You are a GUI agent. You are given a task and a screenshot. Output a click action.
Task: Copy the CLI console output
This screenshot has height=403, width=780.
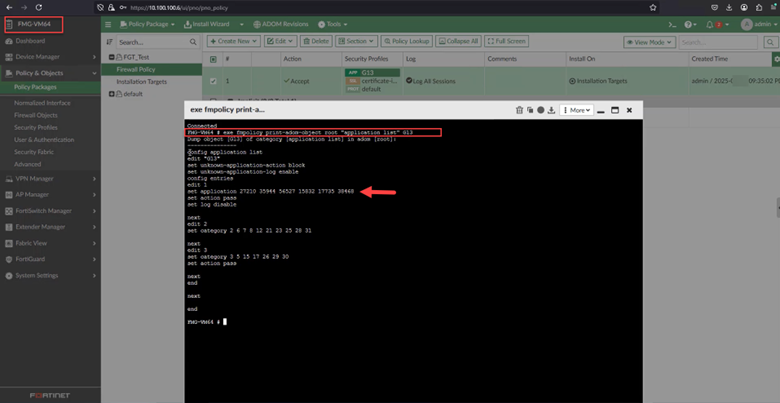530,110
